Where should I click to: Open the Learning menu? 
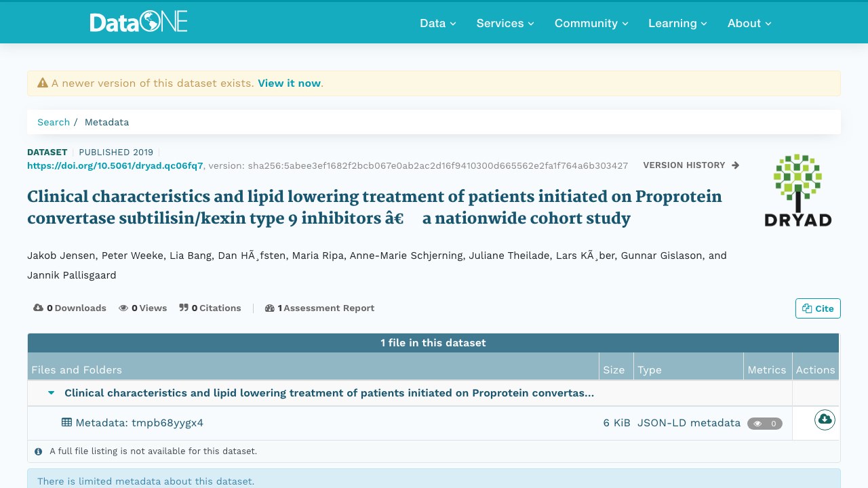pyautogui.click(x=677, y=23)
